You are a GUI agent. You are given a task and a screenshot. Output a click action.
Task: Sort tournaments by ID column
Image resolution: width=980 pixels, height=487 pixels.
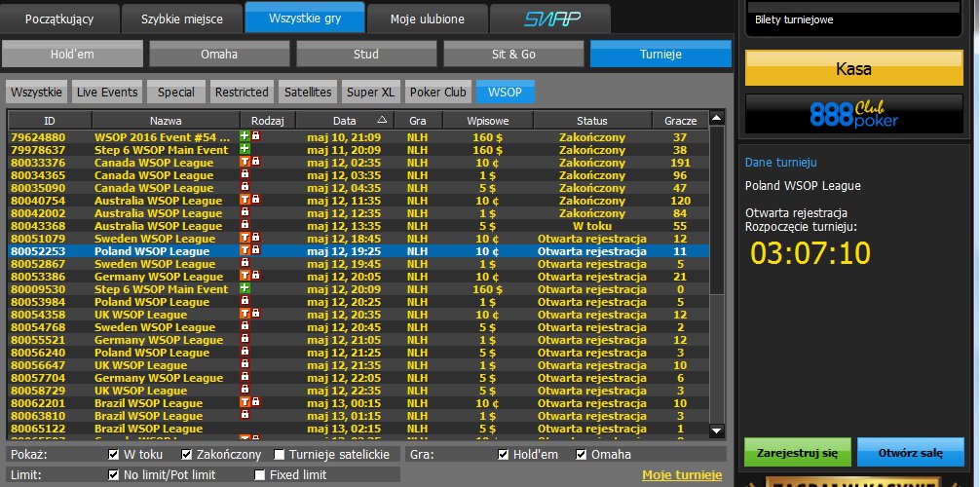(50, 120)
